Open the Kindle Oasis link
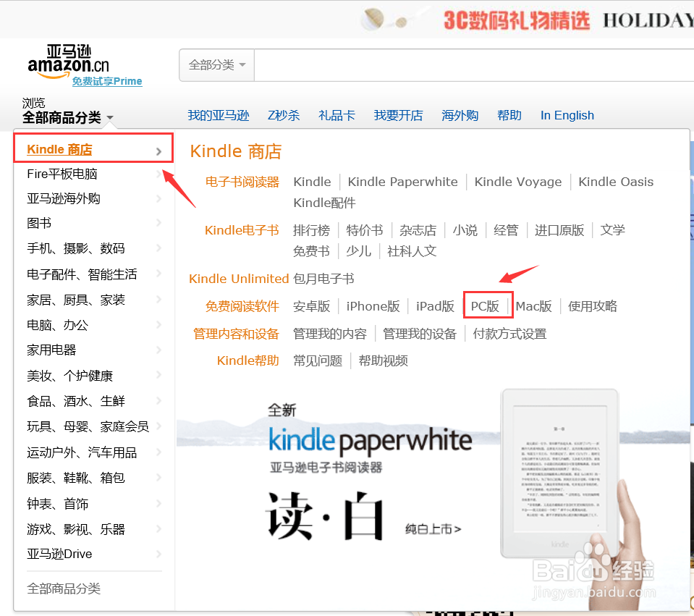The width and height of the screenshot is (694, 616). (616, 182)
